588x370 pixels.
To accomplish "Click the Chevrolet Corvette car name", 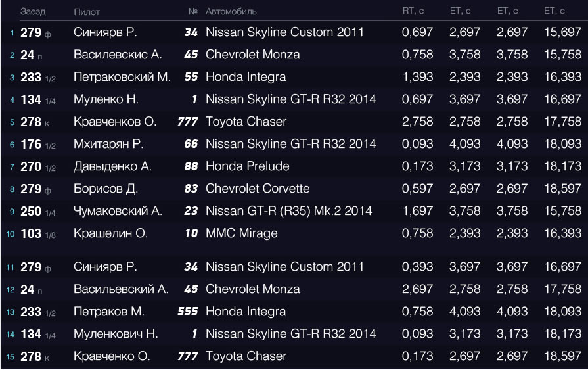I will pyautogui.click(x=258, y=189).
